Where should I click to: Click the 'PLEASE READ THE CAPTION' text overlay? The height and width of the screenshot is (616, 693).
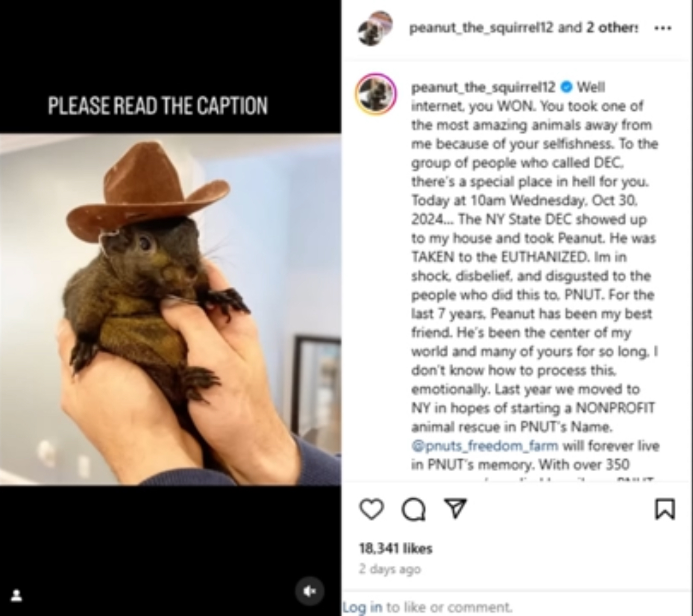click(158, 105)
